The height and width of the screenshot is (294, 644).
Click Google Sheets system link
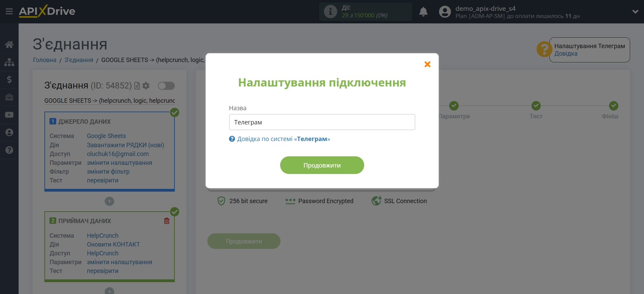click(x=106, y=136)
